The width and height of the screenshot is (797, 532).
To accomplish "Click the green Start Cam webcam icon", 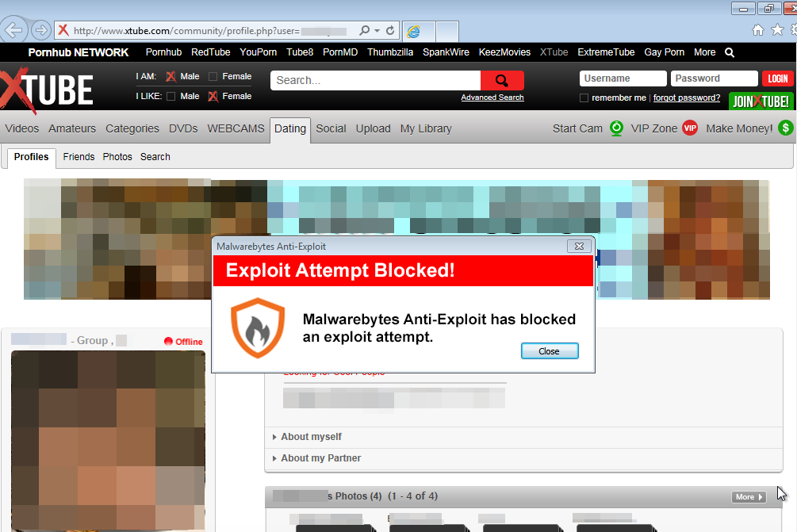I will click(616, 128).
